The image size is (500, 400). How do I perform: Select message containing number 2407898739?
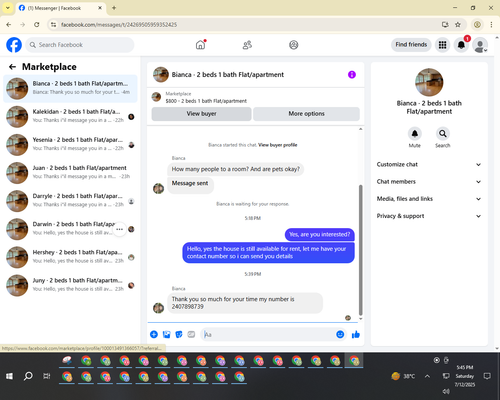tap(245, 303)
